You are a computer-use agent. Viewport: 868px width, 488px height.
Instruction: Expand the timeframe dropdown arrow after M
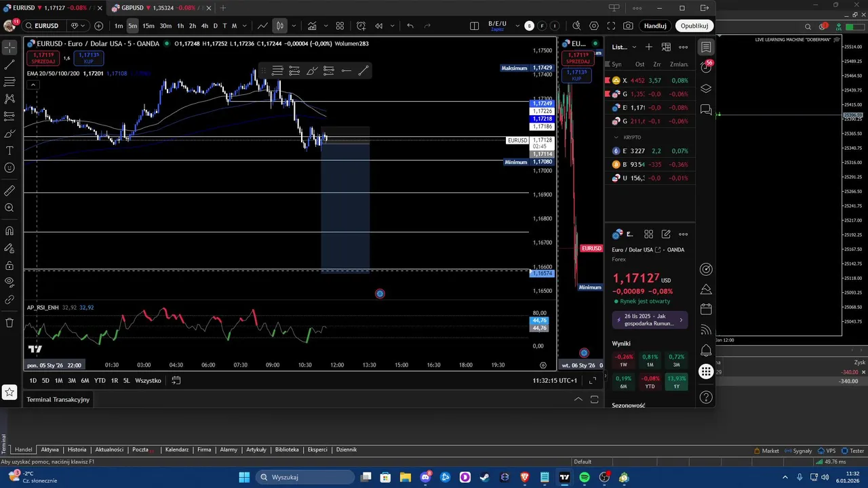point(244,26)
